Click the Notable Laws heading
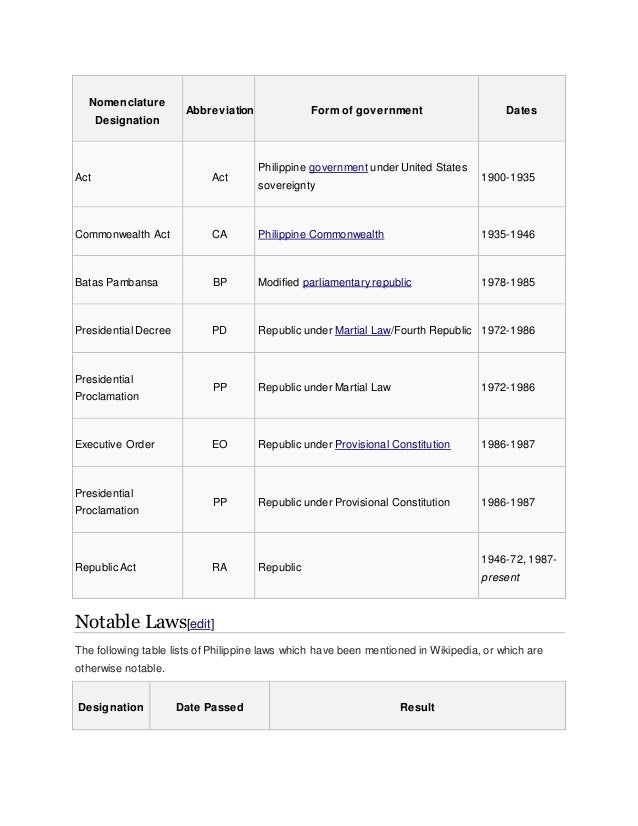This screenshot has height=826, width=638. point(131,622)
